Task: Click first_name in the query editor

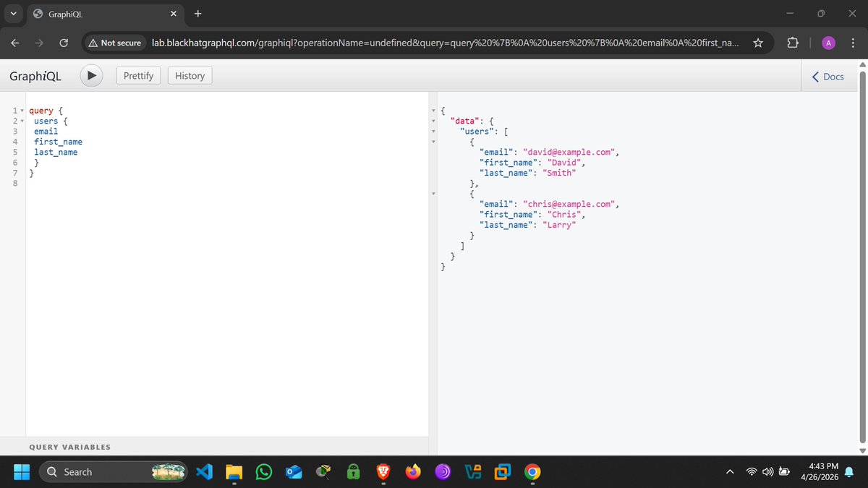Action: coord(58,142)
